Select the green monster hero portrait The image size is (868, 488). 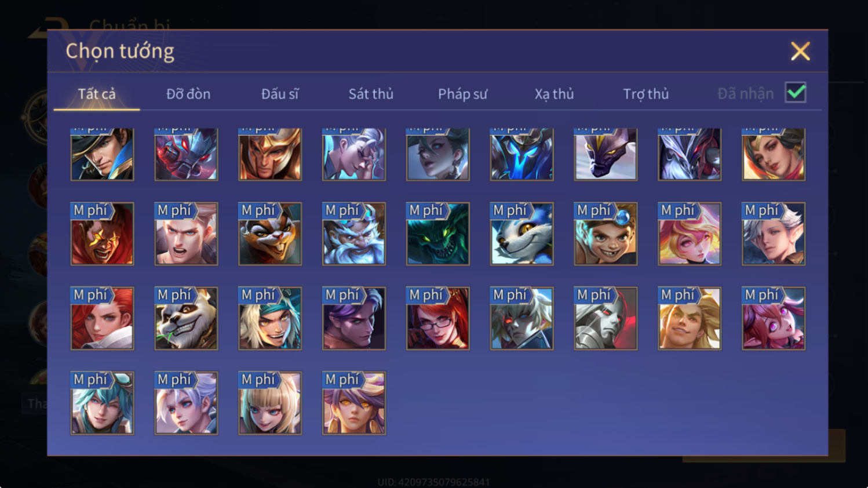tap(438, 234)
